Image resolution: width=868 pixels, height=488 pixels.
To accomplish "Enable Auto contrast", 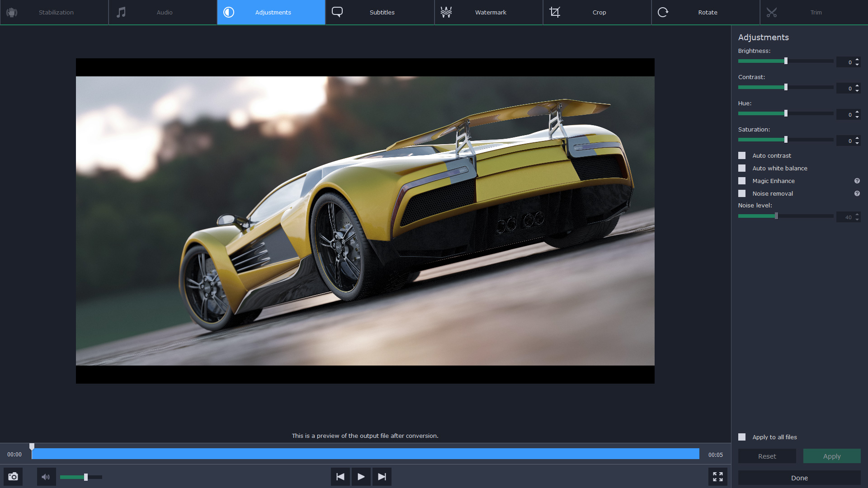I will click(742, 155).
